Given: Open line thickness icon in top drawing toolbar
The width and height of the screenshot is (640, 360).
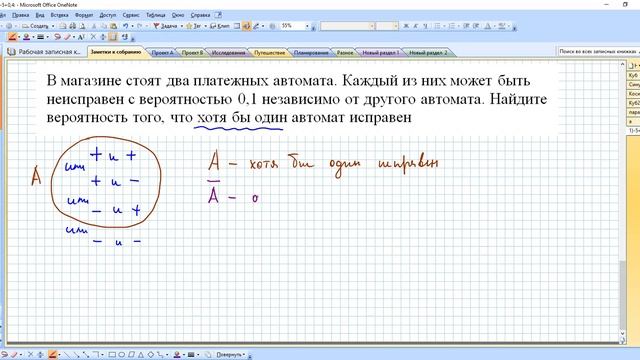Looking at the screenshot, I should (x=40, y=37).
